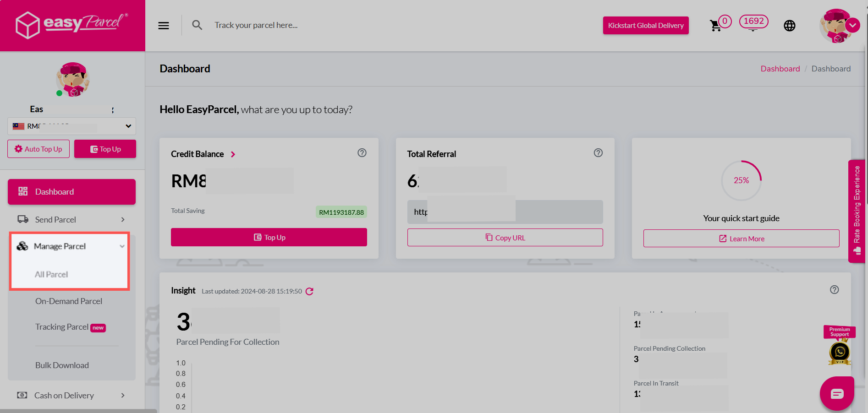868x413 pixels.
Task: Click the easyParcel logo
Action: [x=72, y=25]
